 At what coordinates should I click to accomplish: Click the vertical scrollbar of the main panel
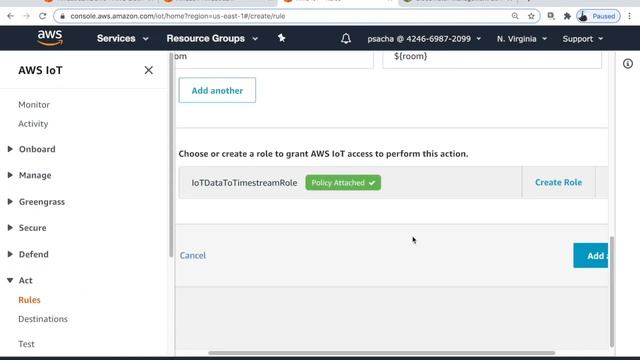click(x=612, y=291)
